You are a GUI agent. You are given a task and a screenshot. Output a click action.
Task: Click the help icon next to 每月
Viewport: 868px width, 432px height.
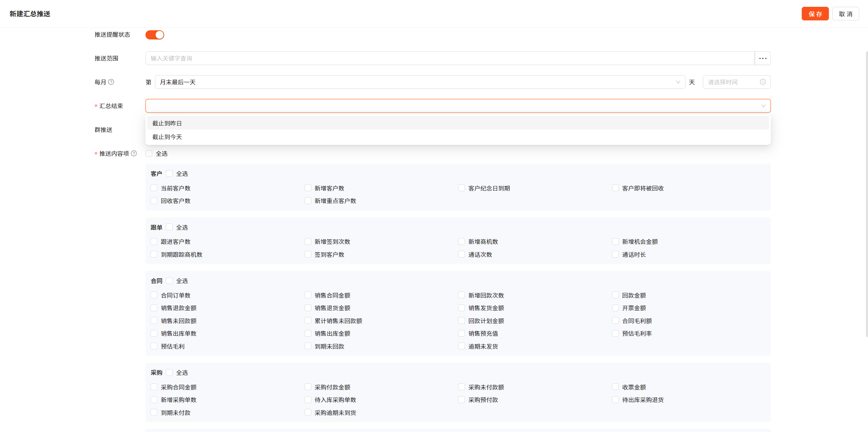(x=111, y=82)
